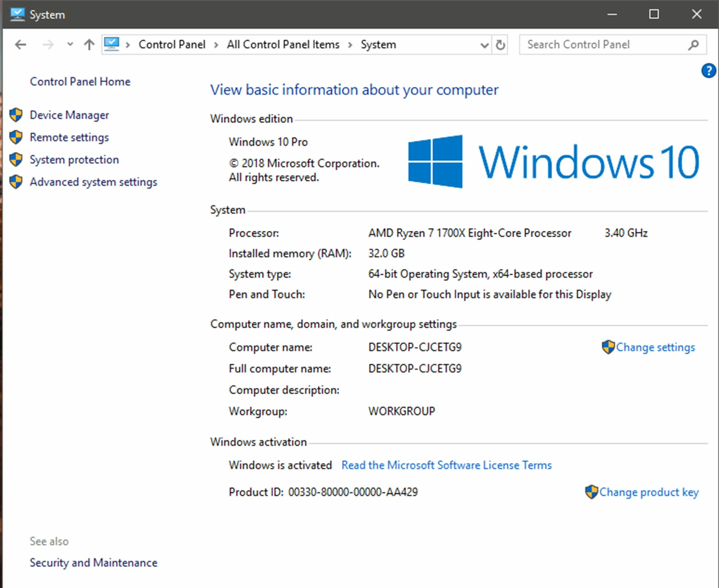Open Security and Maintenance link

click(x=93, y=563)
